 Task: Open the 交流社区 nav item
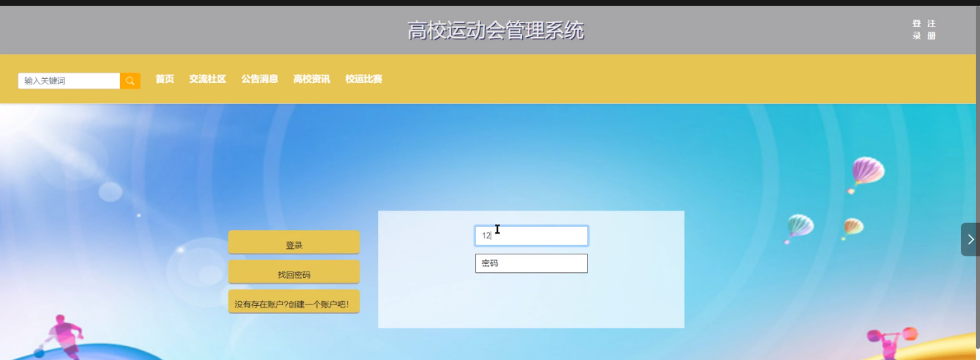(208, 79)
